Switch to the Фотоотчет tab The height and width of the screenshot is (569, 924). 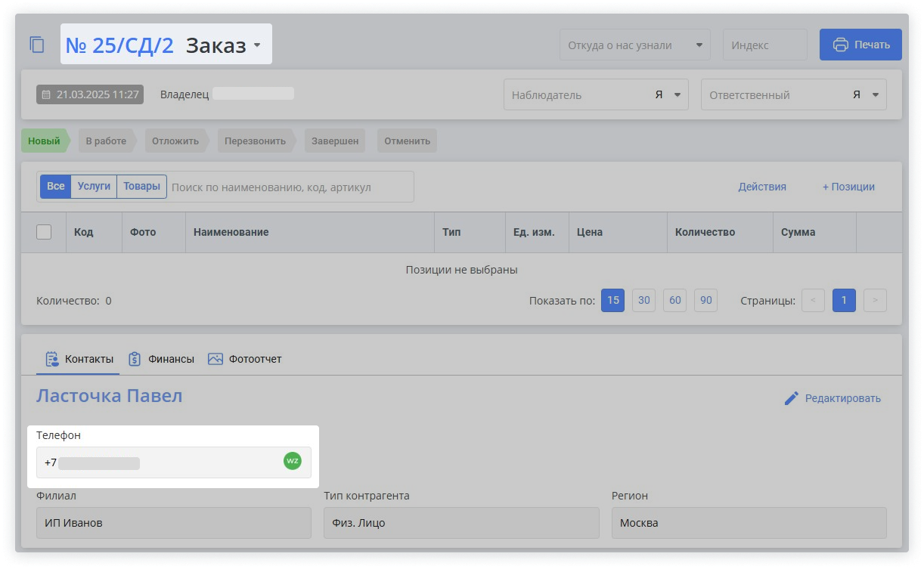245,359
